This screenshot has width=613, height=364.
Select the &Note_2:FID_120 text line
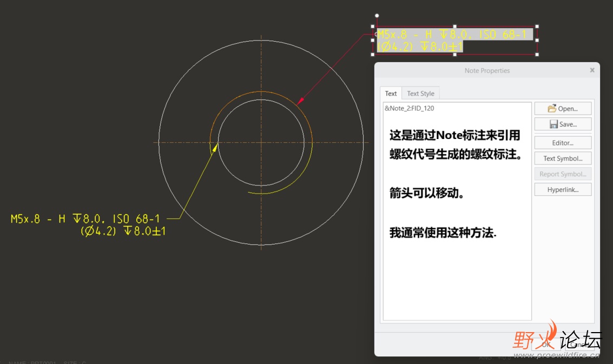pos(410,108)
